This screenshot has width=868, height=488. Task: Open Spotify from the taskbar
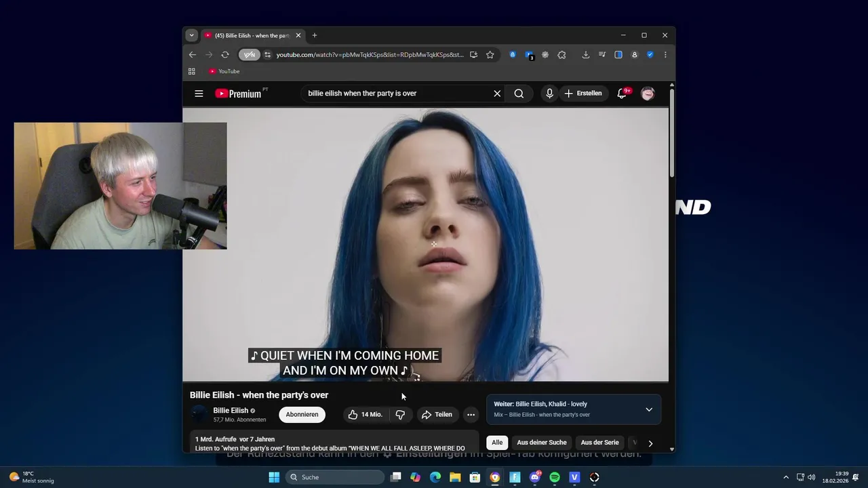pos(555,477)
